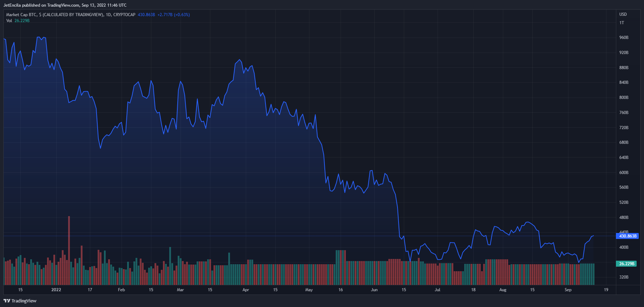
Task: Click the 18 date label on the time axis
Action: click(x=473, y=290)
